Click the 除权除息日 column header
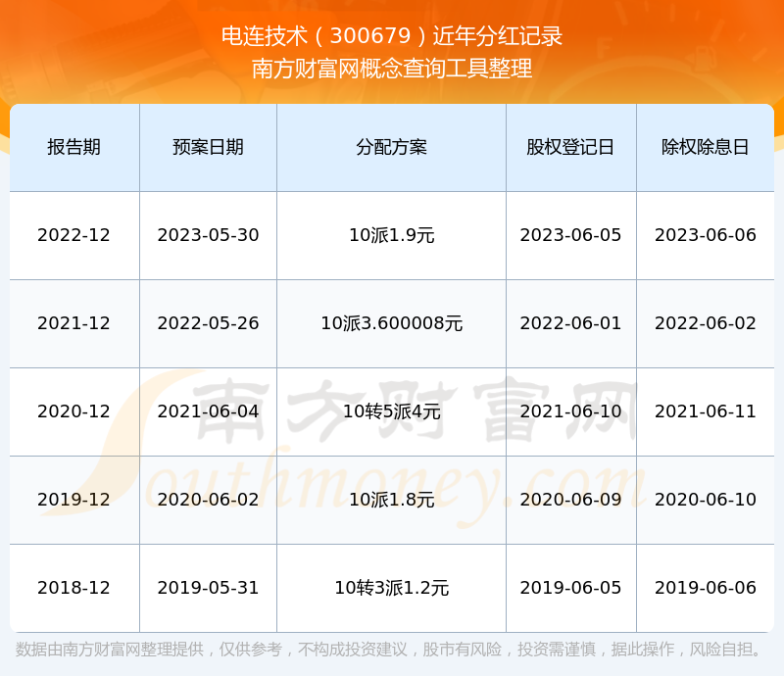 [x=705, y=148]
